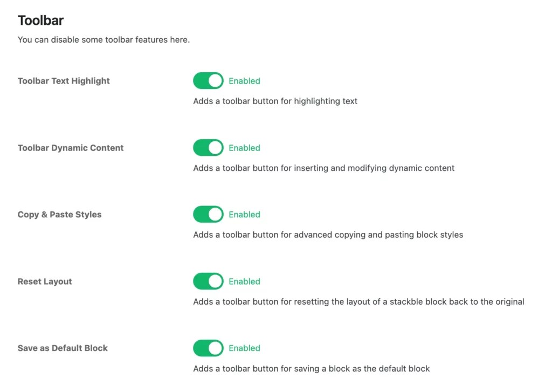Click the Toolbar Text Highlight label
The width and height of the screenshot is (552, 392).
pyautogui.click(x=64, y=81)
